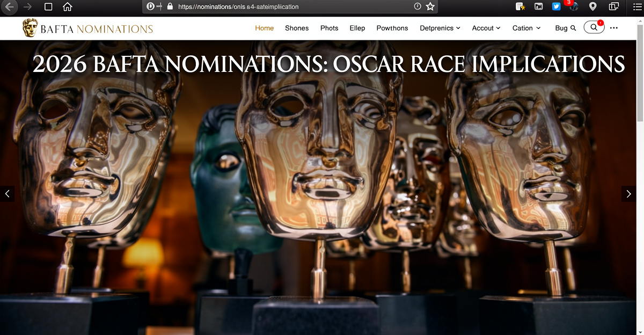Click the tab switcher windows icon
The width and height of the screenshot is (644, 335).
[613, 6]
